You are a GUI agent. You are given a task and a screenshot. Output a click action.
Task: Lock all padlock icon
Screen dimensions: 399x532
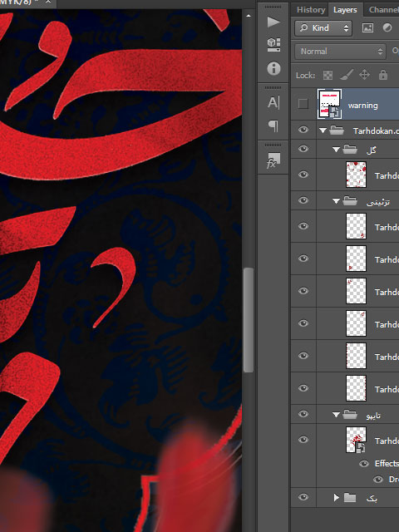(383, 75)
